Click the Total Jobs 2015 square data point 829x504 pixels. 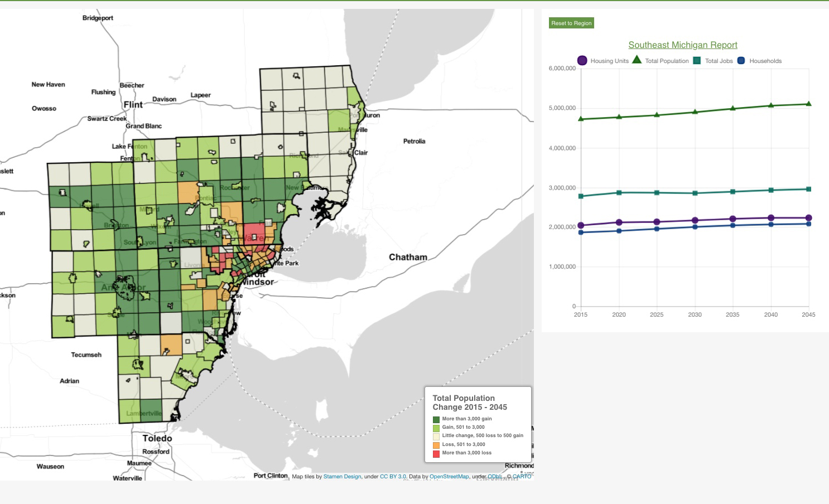tap(581, 196)
